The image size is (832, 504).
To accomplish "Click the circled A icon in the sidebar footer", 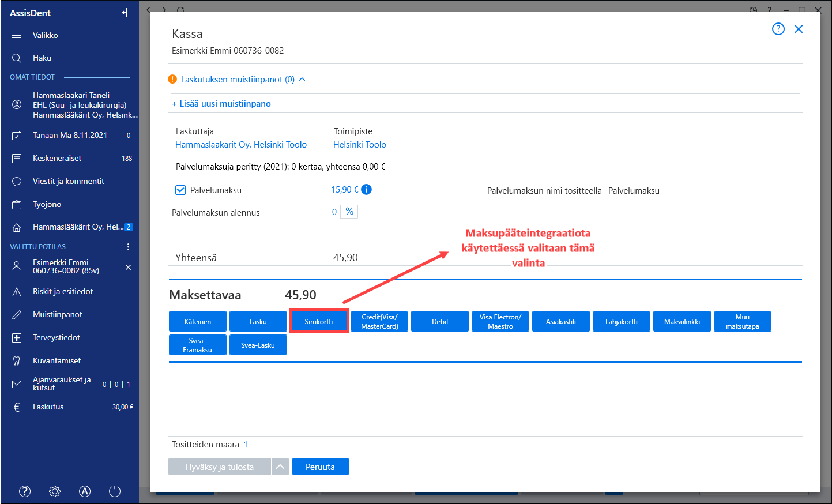I will click(x=85, y=491).
